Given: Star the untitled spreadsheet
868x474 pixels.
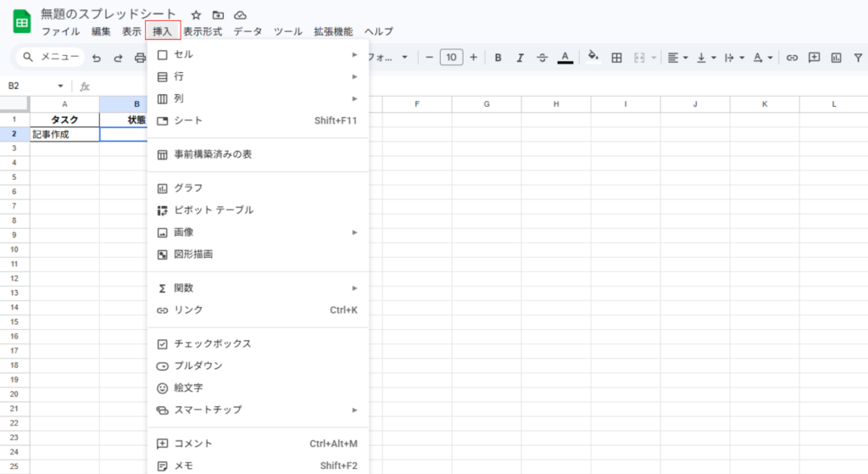Looking at the screenshot, I should point(196,15).
